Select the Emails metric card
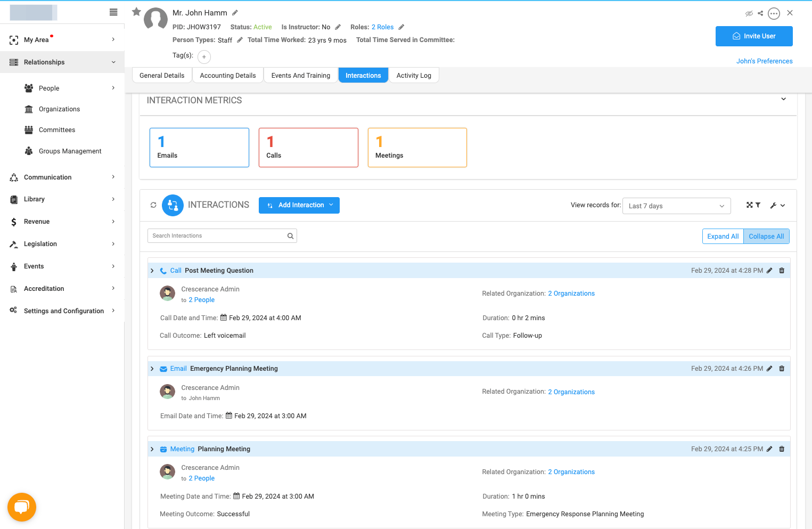812x529 pixels. [199, 148]
